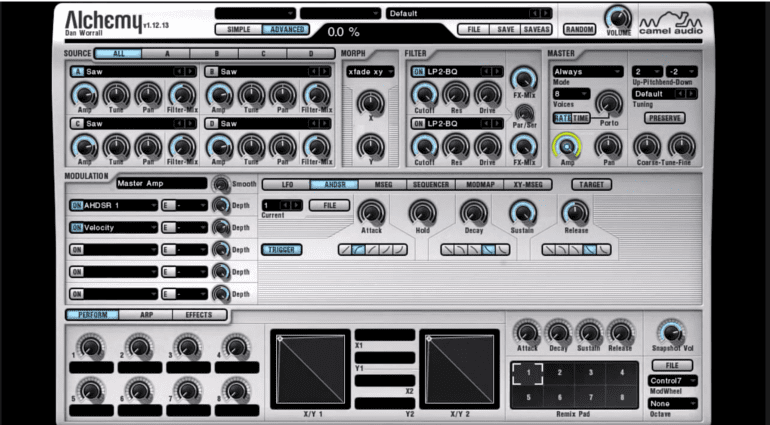Open the AHDSR 1 source dropdown
Viewport: 770px width, 425px height.
click(x=113, y=205)
